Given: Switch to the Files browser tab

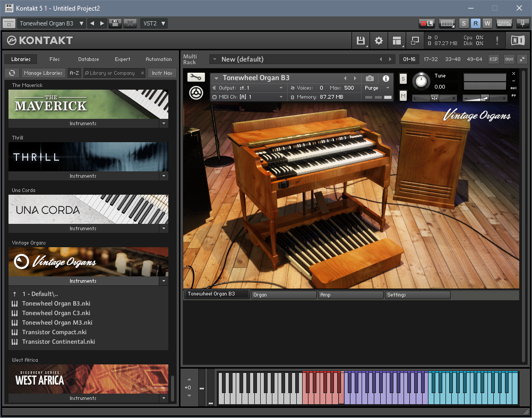Looking at the screenshot, I should coord(54,59).
